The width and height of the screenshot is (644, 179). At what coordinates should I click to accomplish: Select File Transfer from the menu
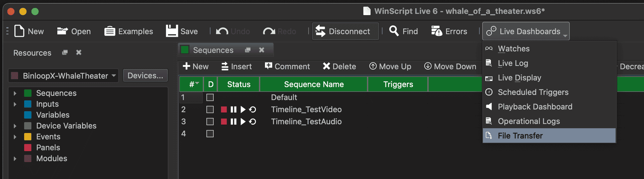[520, 136]
